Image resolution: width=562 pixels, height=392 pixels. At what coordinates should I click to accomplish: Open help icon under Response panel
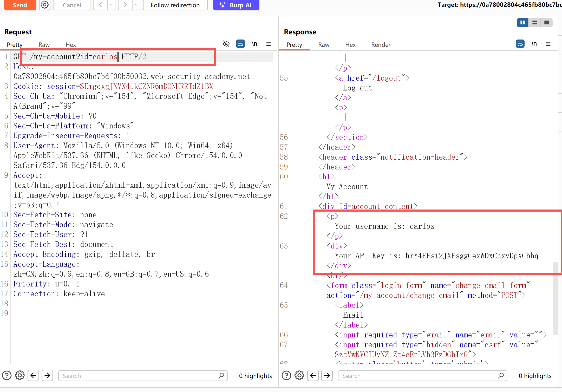click(x=286, y=376)
